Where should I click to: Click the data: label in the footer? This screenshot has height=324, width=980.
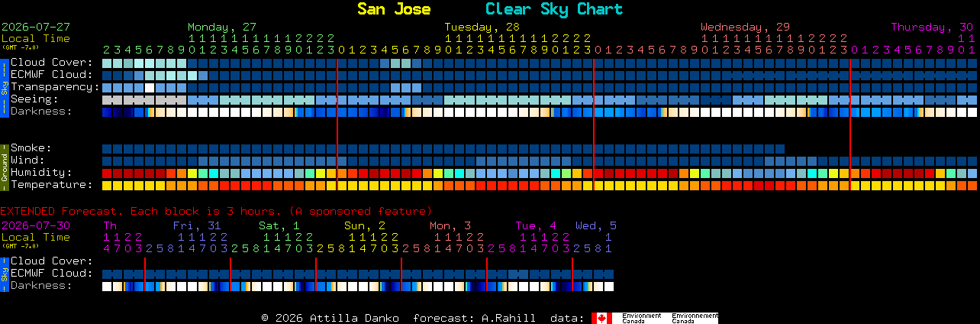tap(567, 318)
